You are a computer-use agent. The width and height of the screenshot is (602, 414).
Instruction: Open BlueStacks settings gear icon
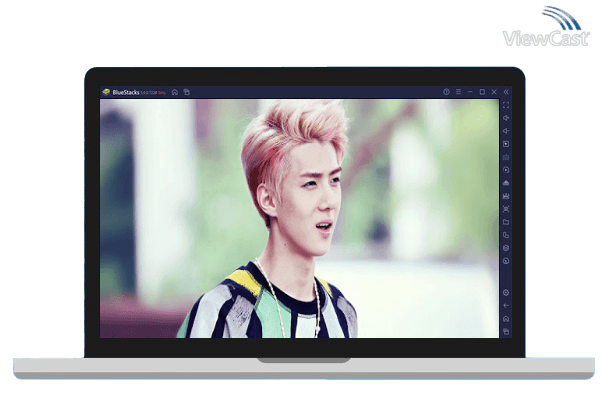[506, 293]
